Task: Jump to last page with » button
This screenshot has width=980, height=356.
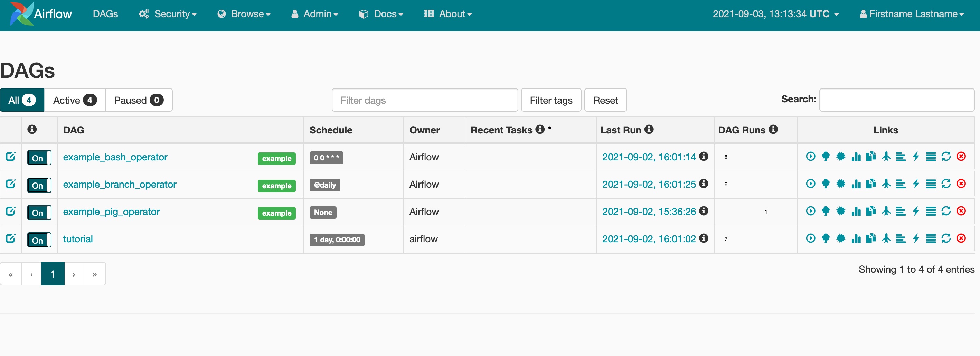Action: click(95, 273)
